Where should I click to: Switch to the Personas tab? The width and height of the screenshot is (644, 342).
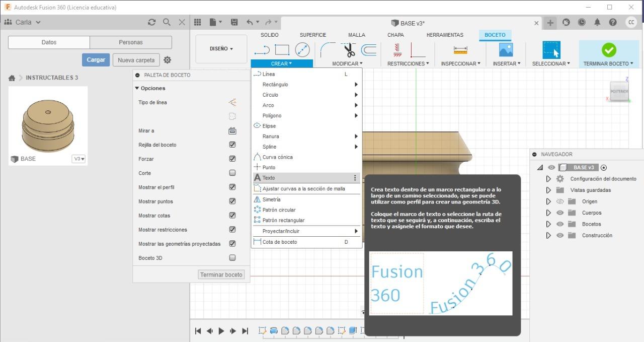pos(131,42)
